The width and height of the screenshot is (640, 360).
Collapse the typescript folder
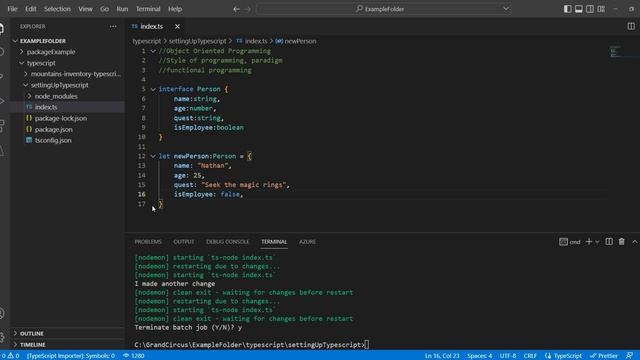[22, 63]
